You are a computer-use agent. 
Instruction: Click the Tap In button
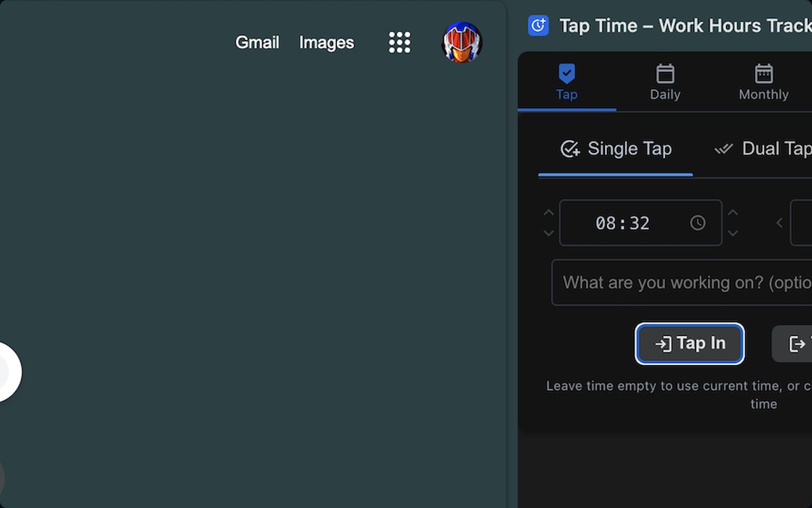690,343
